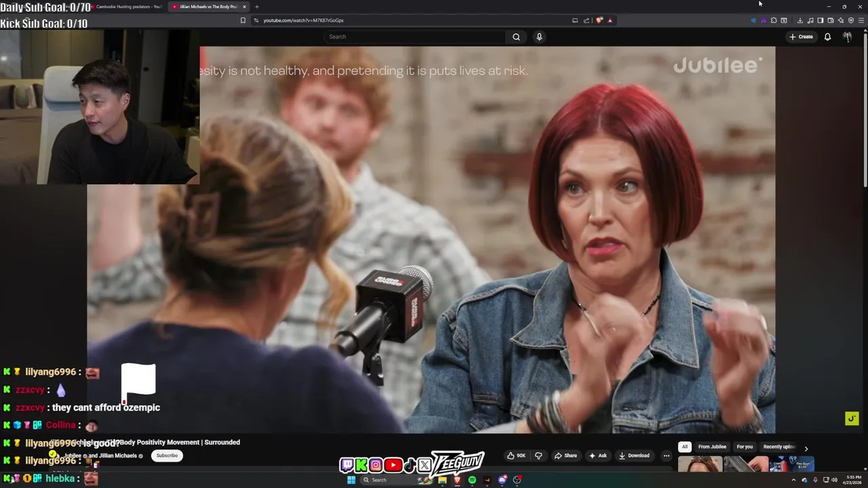Click chat message 'they cant afford ozempic'

click(106, 407)
